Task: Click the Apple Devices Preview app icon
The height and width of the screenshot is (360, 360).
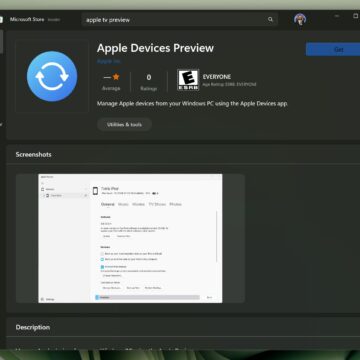Action: pyautogui.click(x=52, y=76)
